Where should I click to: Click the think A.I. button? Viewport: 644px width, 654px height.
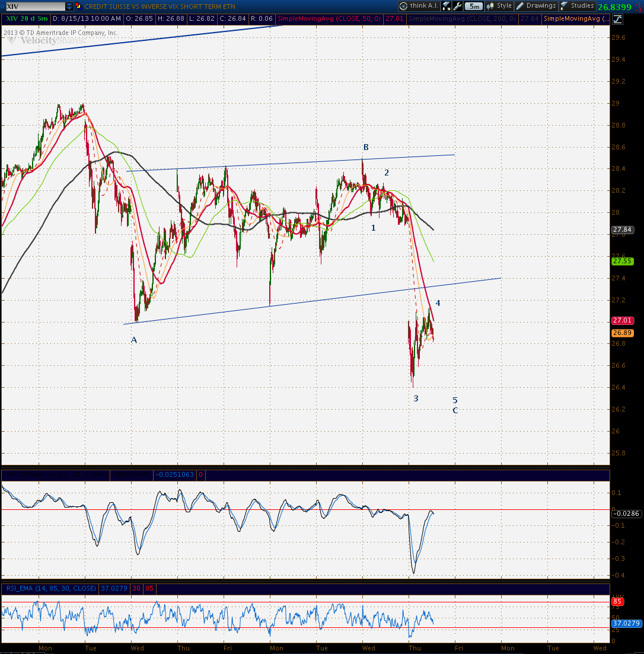[419, 6]
